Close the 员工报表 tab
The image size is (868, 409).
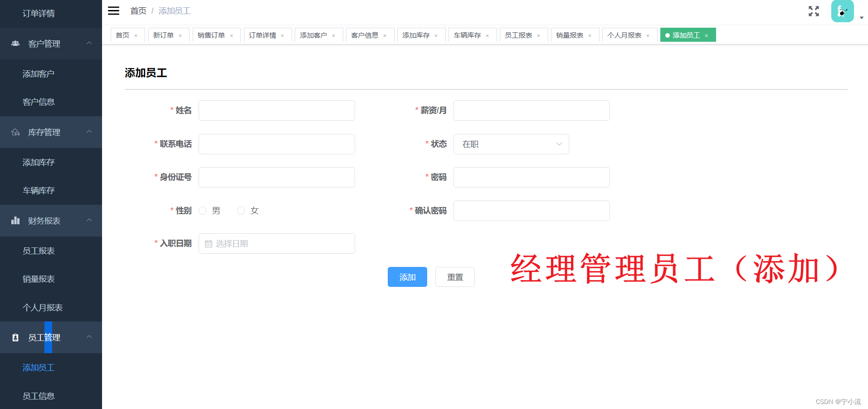point(538,35)
